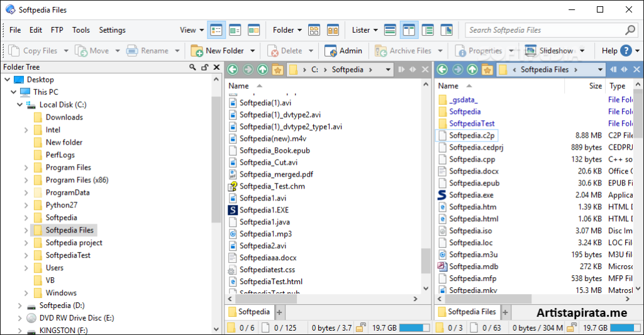This screenshot has width=644, height=335.
Task: Click the C: breadcrumb in left pane
Action: tap(314, 69)
